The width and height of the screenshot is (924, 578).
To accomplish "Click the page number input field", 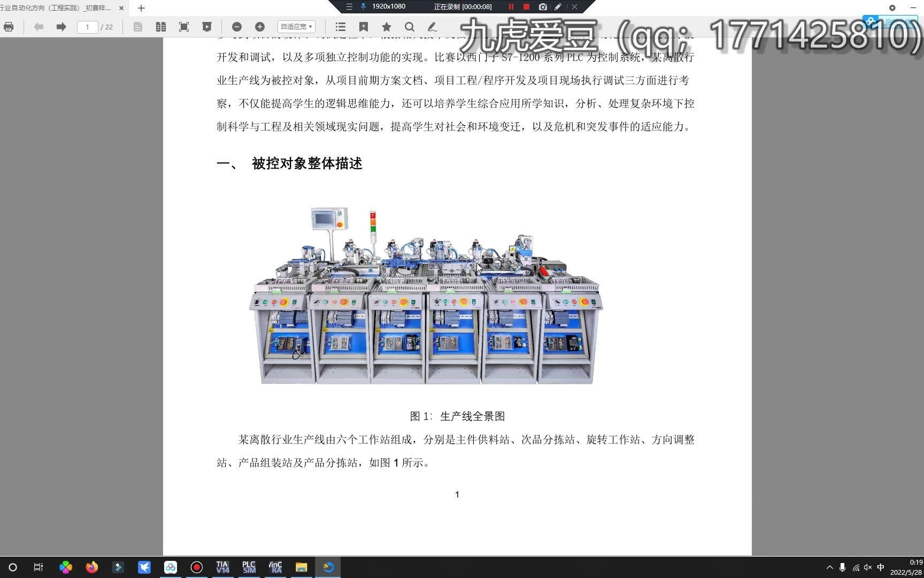I will click(87, 27).
